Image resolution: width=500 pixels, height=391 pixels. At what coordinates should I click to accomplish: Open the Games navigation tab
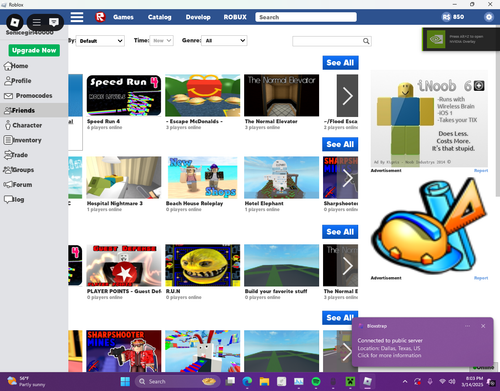pos(123,17)
